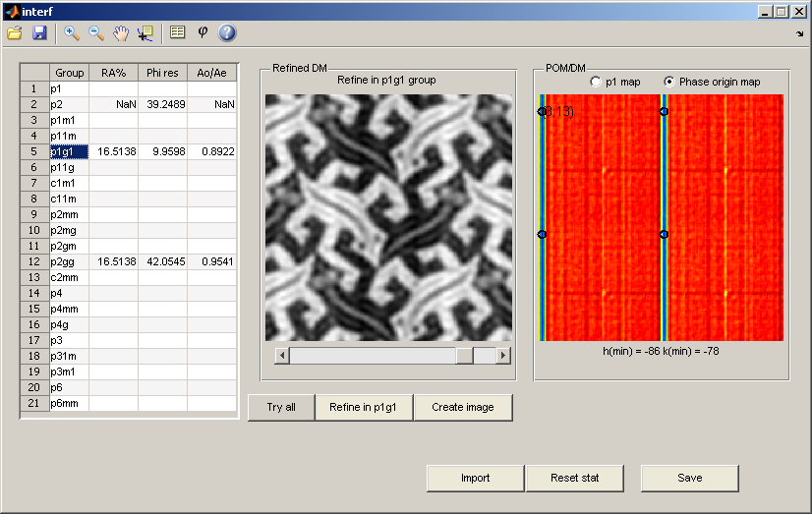812x514 pixels.
Task: Select the p1 map radio button
Action: 596,82
